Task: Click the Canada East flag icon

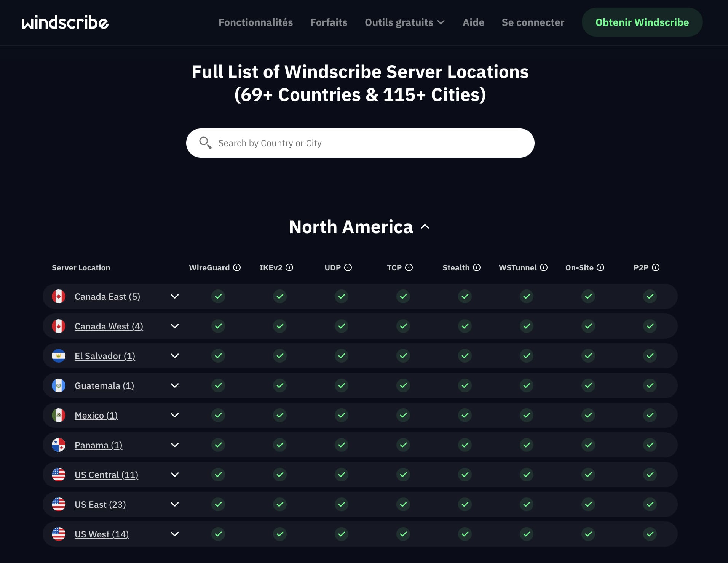Action: click(x=59, y=296)
